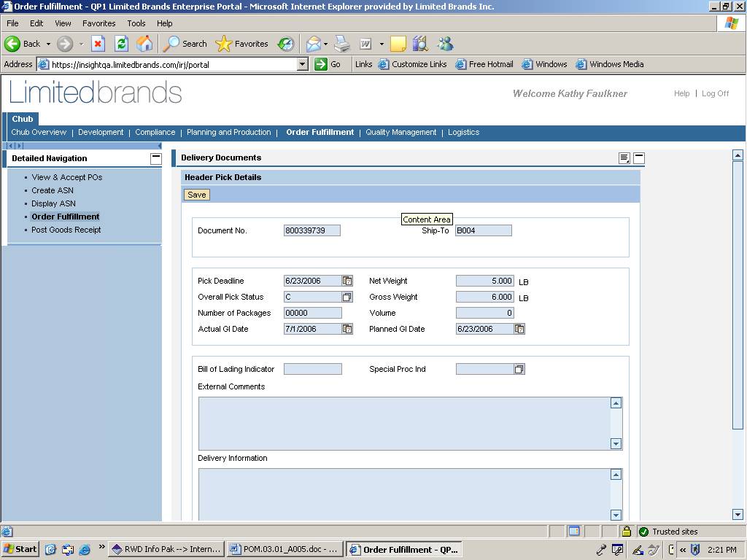747x560 pixels.
Task: Open Planning and Production section
Action: [x=228, y=133]
